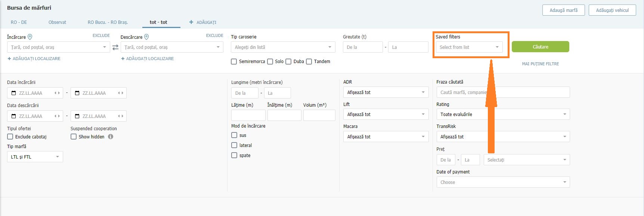Open calendar icon of first Data încărcării field
644x216 pixels.
(x=14, y=93)
